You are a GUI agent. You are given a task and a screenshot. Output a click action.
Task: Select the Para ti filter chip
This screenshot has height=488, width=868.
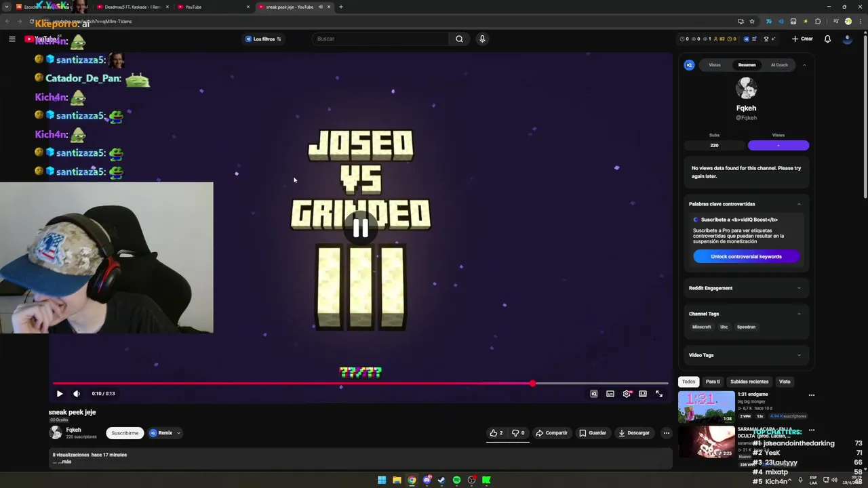(x=713, y=382)
